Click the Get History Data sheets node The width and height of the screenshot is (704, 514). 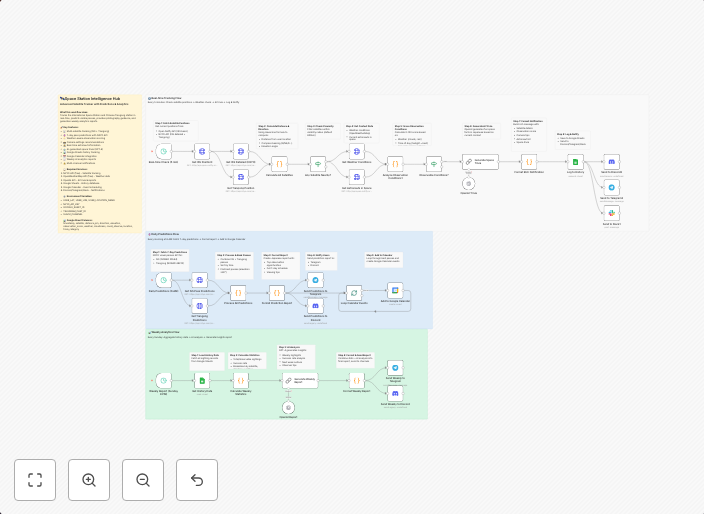202,381
